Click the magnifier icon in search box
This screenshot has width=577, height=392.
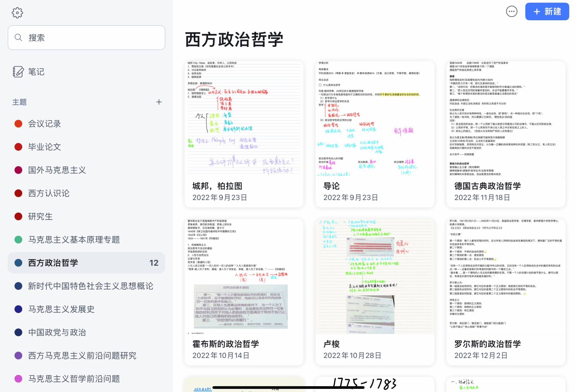pos(18,37)
